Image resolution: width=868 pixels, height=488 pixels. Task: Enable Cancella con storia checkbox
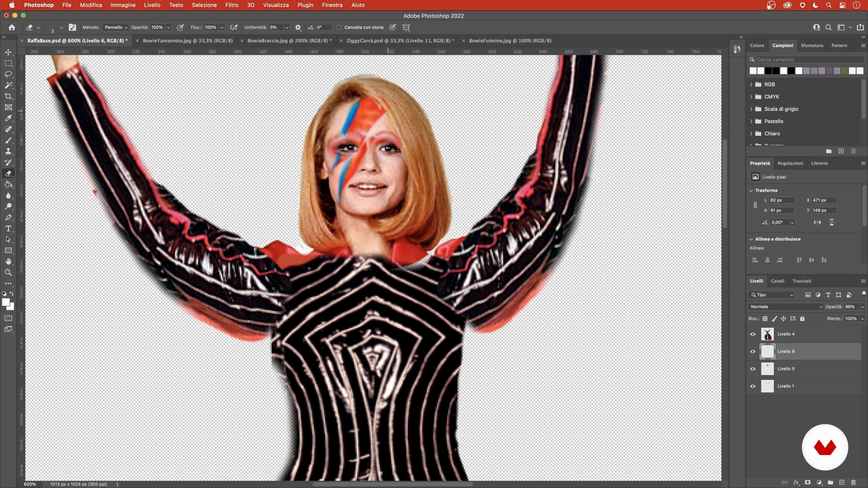pyautogui.click(x=339, y=27)
